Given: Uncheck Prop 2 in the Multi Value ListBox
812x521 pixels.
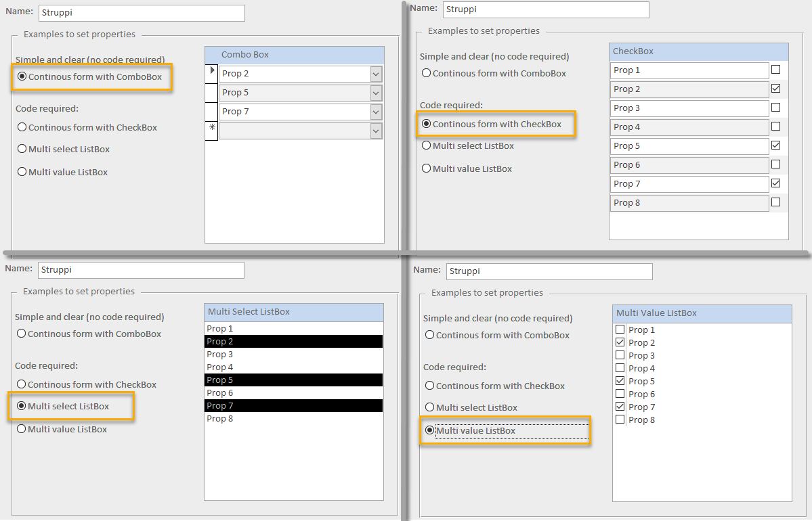Looking at the screenshot, I should pyautogui.click(x=620, y=342).
